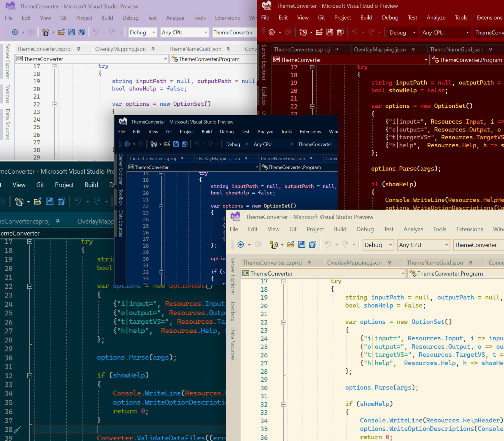Open the Git menu
504x441 pixels.
pos(293,229)
